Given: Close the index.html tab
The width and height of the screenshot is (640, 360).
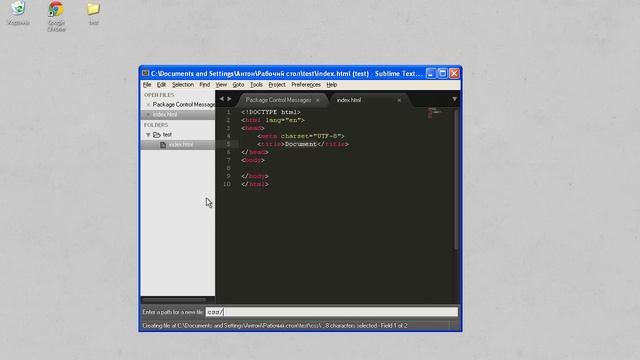Looking at the screenshot, I should click(x=399, y=100).
